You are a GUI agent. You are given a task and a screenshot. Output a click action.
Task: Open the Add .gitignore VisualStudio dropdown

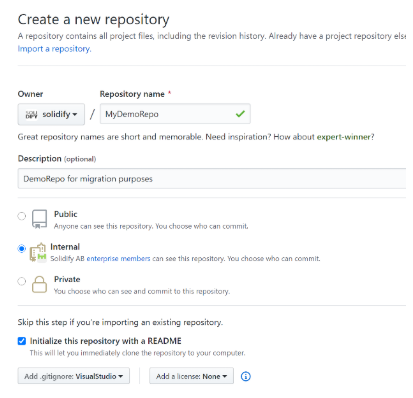(x=74, y=376)
